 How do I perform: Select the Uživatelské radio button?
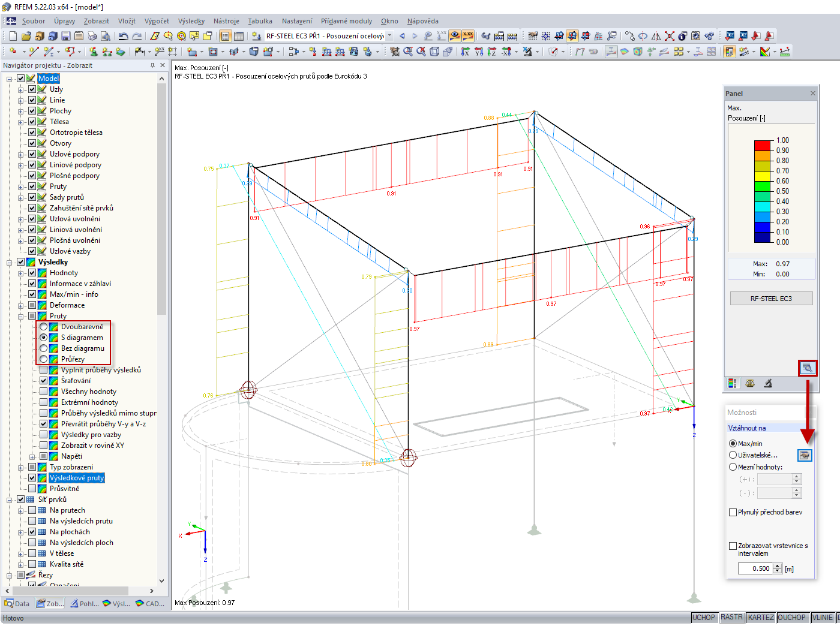[x=733, y=455]
